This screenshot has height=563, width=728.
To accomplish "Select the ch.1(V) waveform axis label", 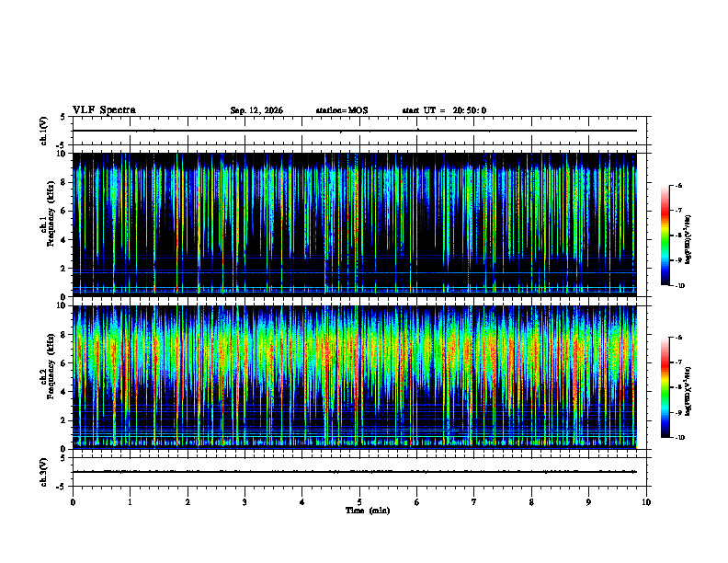I will click(x=44, y=131).
